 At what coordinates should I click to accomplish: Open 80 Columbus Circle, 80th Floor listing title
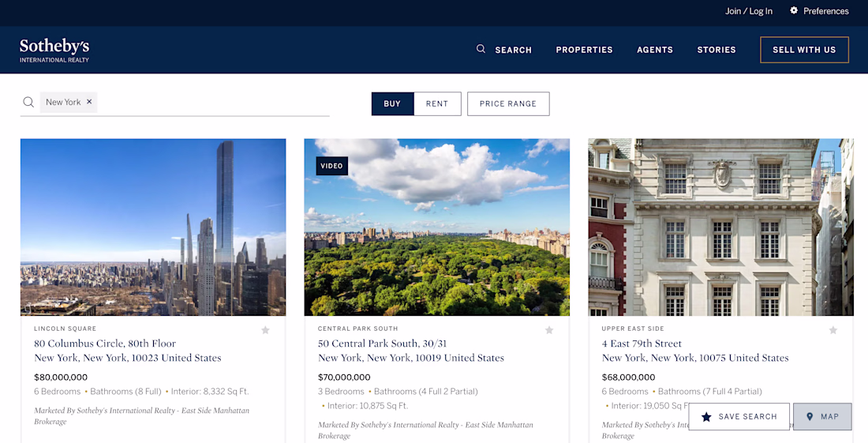[105, 344]
